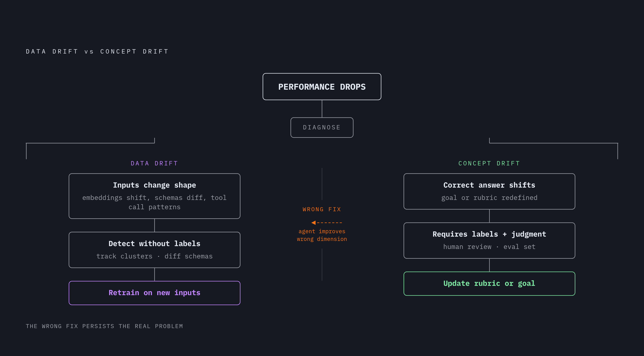Screen dimensions: 644x356
Task: Select the Detect without labels box
Action: pyautogui.click(x=155, y=250)
